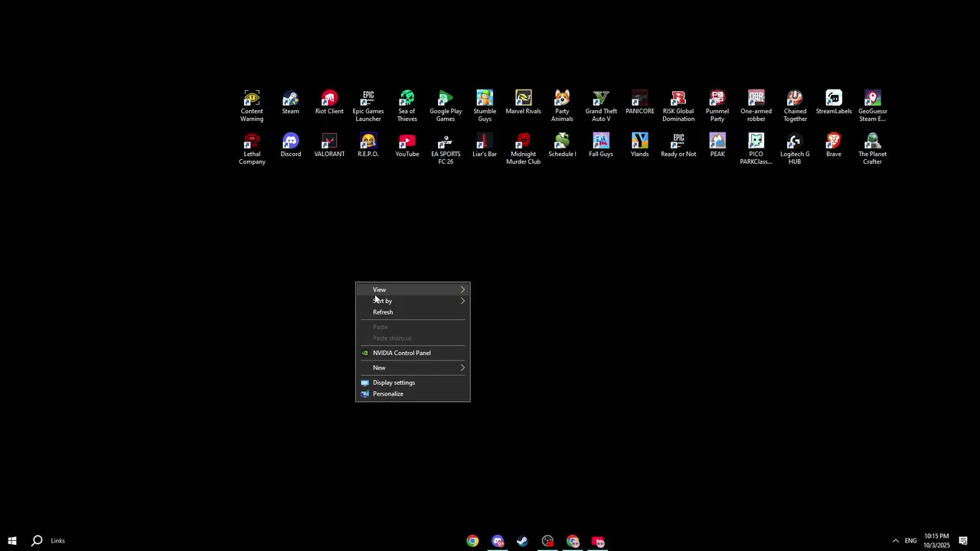
Task: Select the Chained Together icon
Action: [795, 106]
